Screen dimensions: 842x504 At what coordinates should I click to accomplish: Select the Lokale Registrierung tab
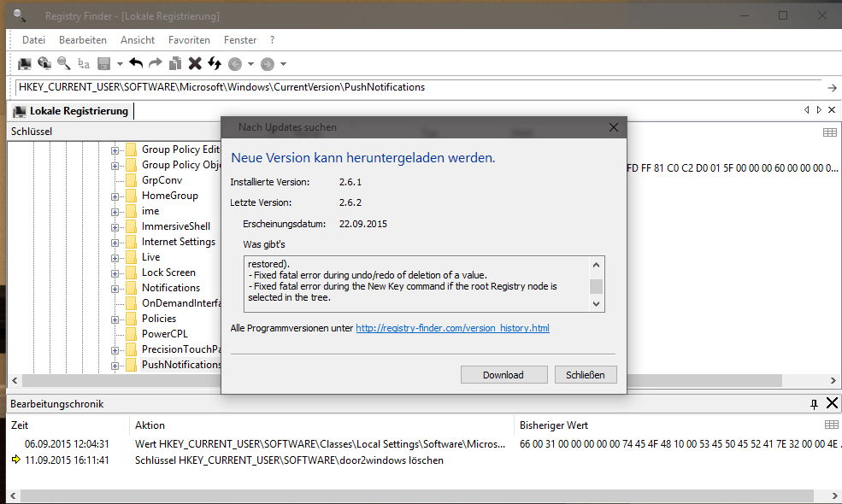pyautogui.click(x=72, y=111)
